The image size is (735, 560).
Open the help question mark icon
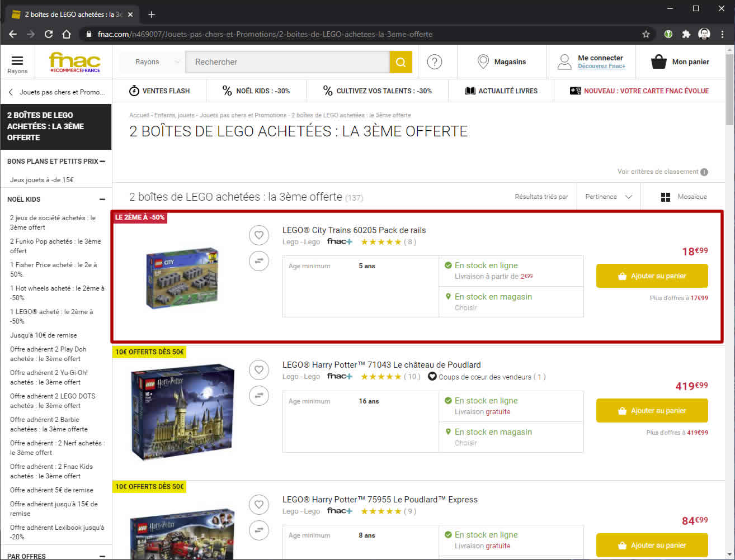tap(435, 62)
